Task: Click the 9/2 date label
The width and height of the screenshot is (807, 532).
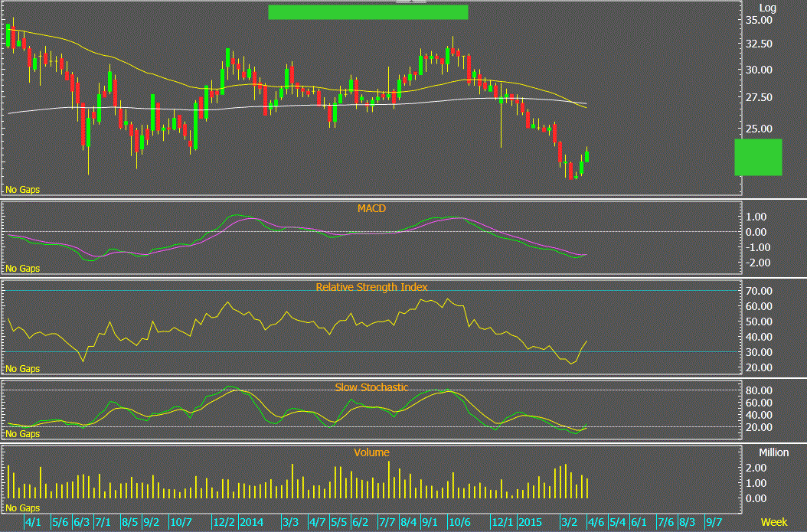Action: click(x=152, y=523)
